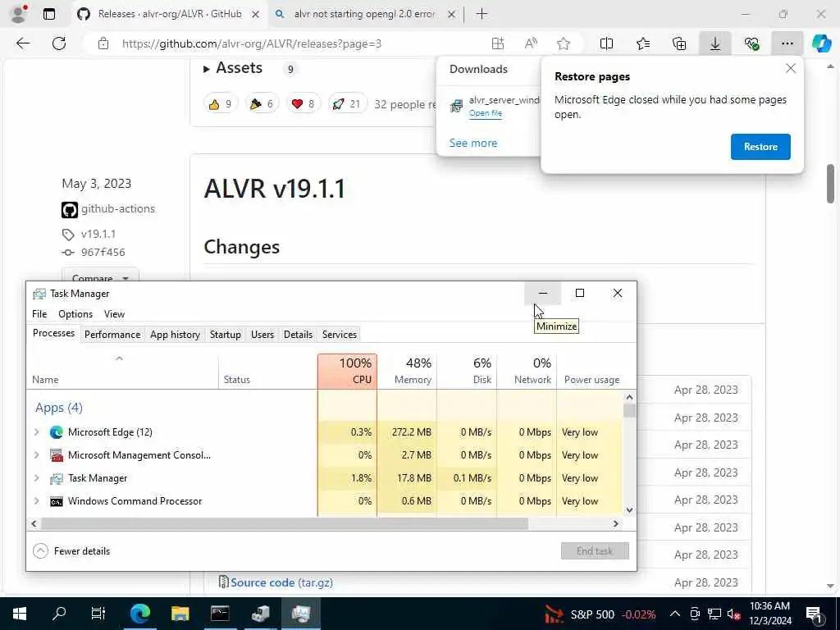Open Task View on taskbar
The image size is (840, 630).
[98, 614]
